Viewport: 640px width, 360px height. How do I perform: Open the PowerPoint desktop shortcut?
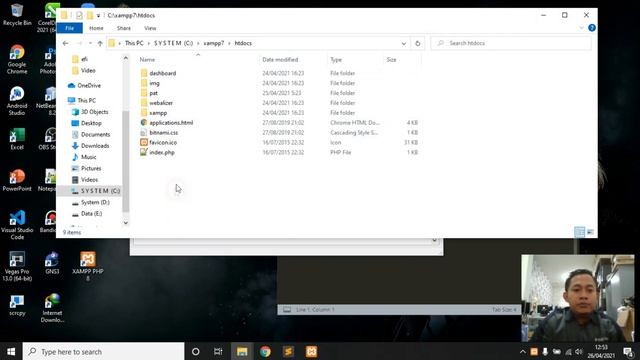17,180
